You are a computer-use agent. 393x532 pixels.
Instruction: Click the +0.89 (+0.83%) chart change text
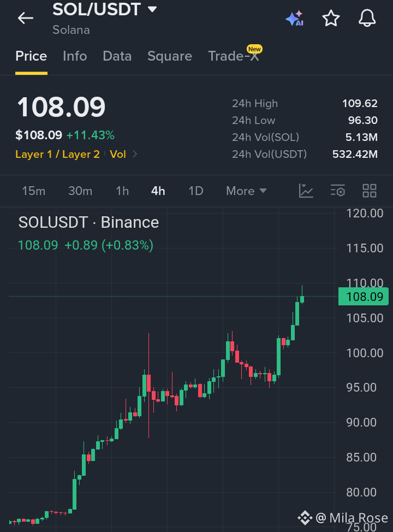[x=109, y=245]
